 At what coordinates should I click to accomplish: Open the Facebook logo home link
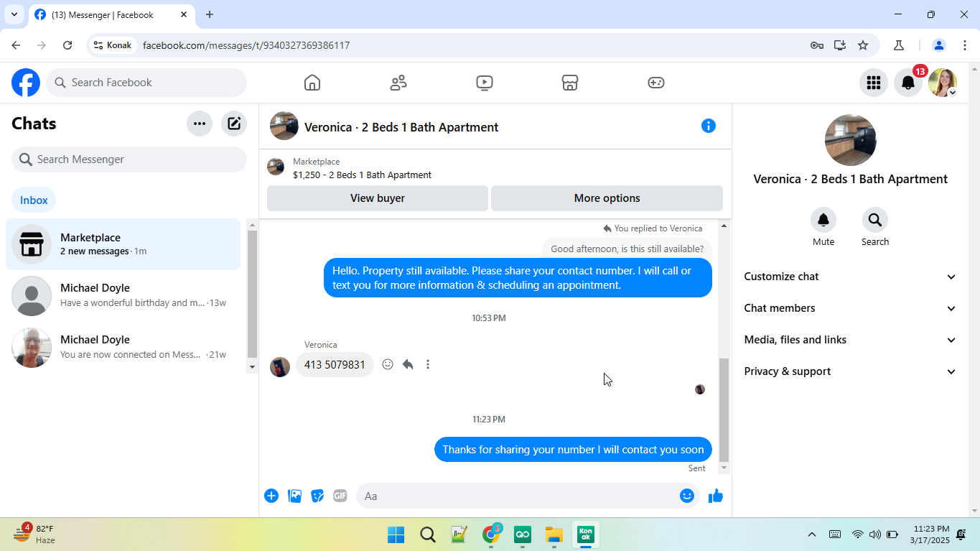pos(26,83)
